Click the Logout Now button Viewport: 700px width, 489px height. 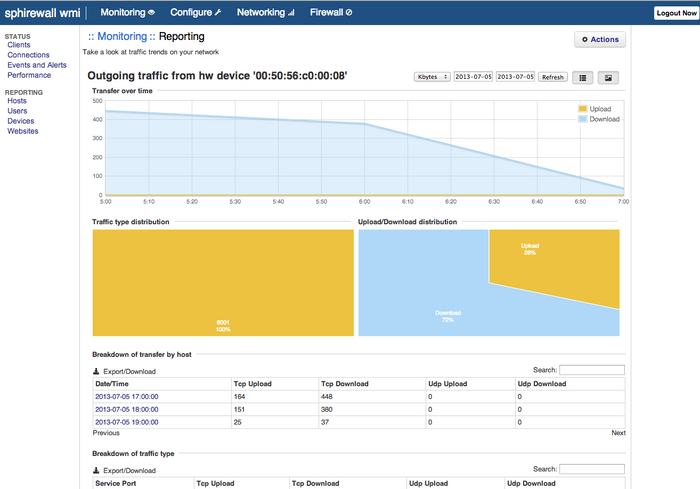(x=676, y=13)
